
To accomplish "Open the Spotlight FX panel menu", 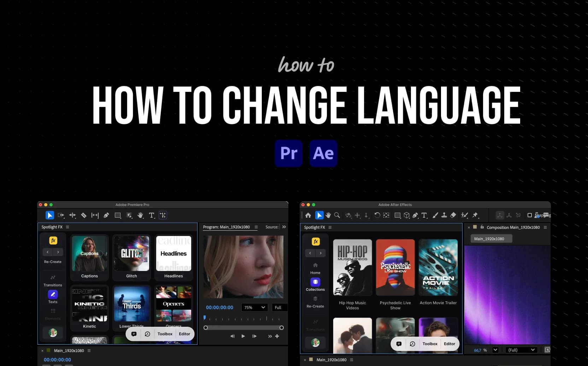I will tap(67, 227).
